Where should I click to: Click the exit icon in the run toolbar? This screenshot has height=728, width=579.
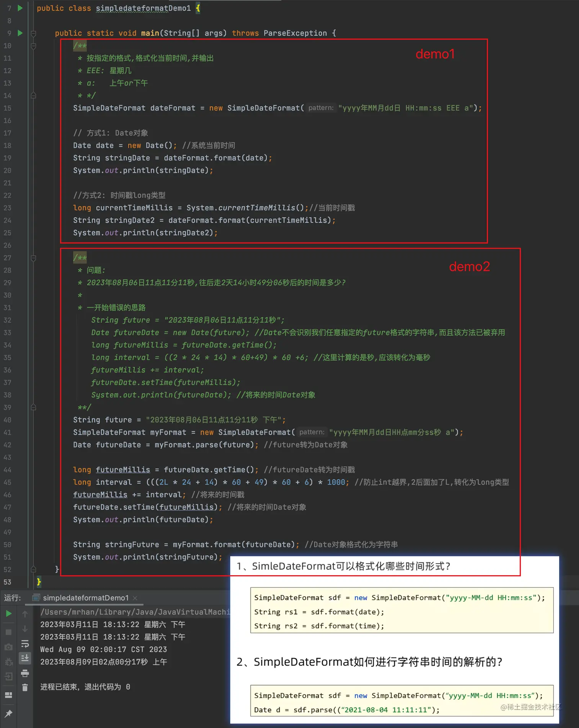(x=8, y=677)
